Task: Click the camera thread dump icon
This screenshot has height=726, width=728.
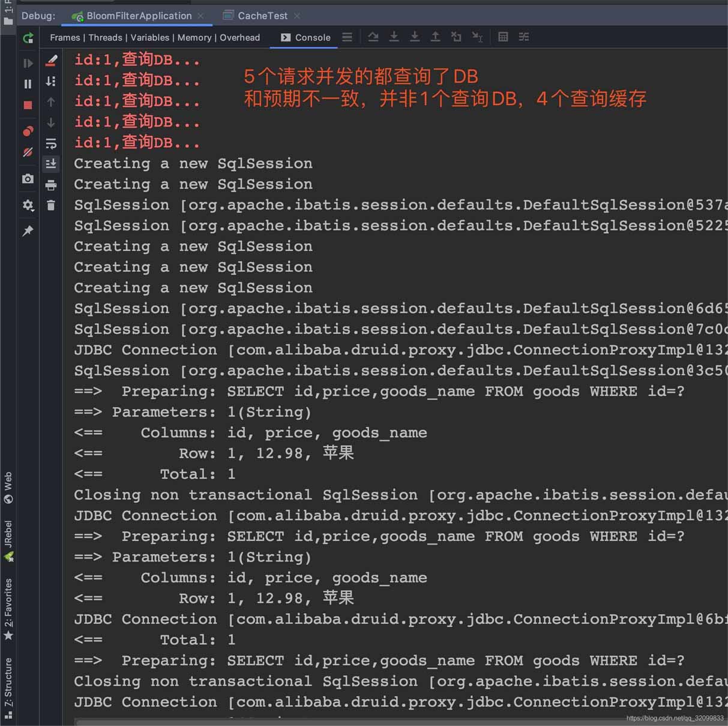Action: pos(28,179)
